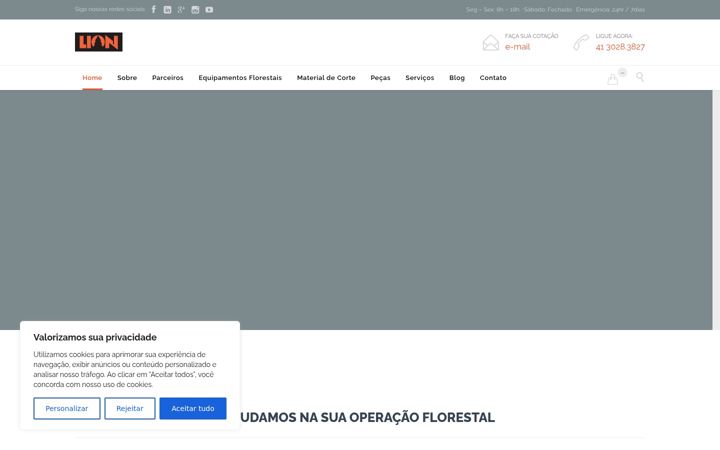
Task: Open the Parceiros menu item
Action: click(x=168, y=78)
